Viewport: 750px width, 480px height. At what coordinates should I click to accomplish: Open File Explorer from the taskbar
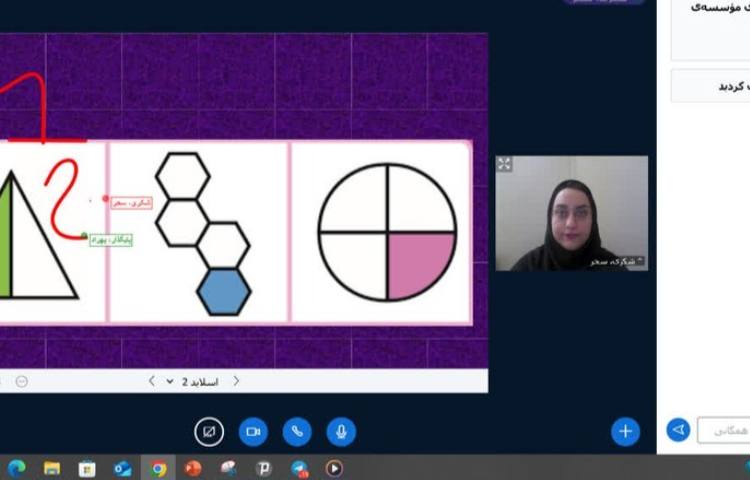point(52,468)
